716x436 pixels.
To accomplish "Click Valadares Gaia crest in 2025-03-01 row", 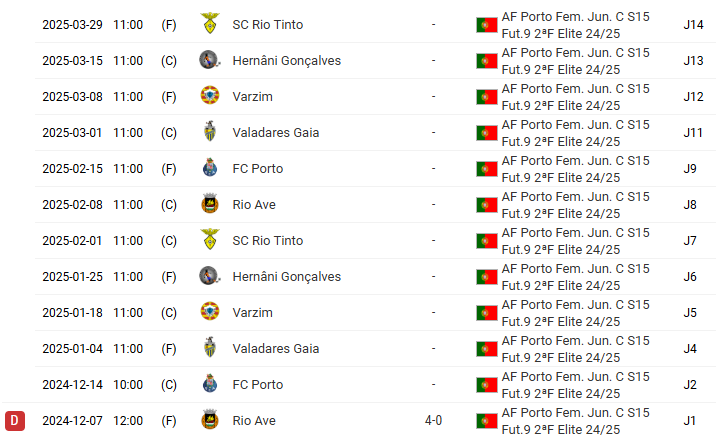I will tap(210, 132).
